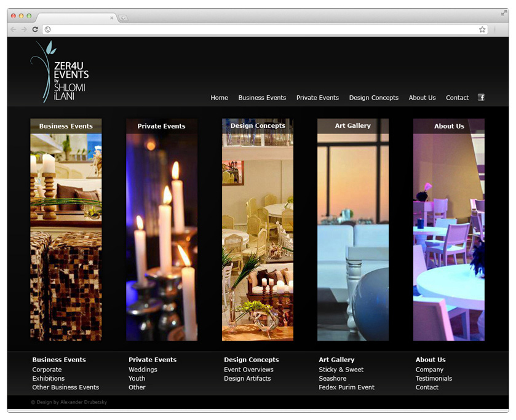Image resolution: width=516 pixels, height=420 pixels.
Task: Click the site icon in the address bar
Action: 47,29
